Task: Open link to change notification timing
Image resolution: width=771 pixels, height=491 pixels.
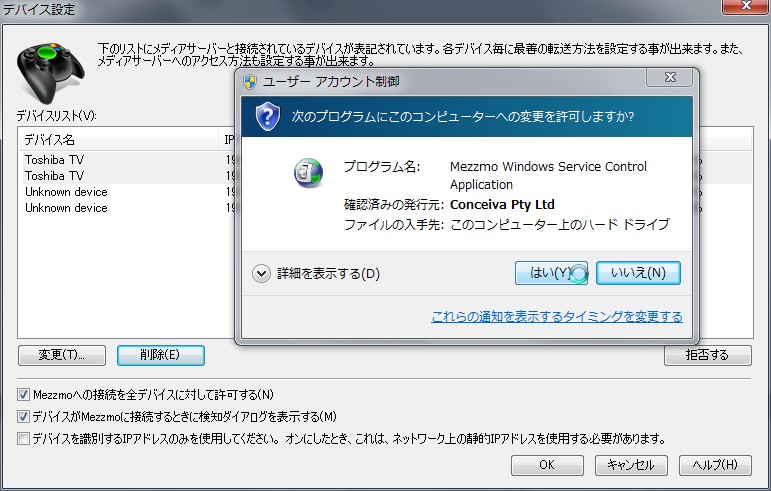Action: pyautogui.click(x=557, y=316)
